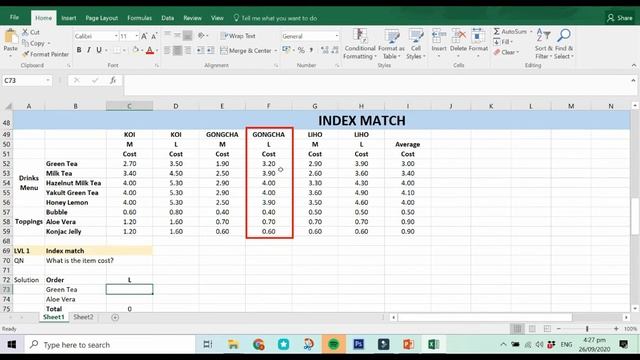Screen dimensions: 640x360
Task: Increase font size with the large A icon
Action: click(144, 36)
